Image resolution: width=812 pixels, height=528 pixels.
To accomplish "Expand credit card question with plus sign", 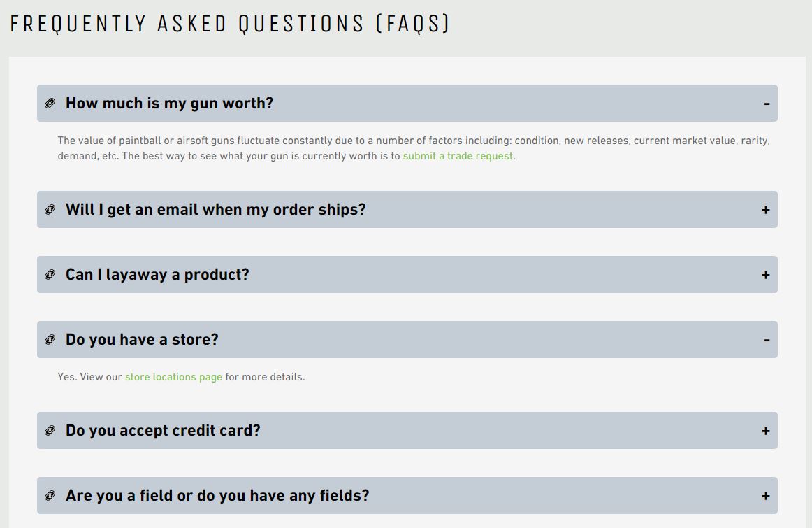I will click(x=766, y=431).
